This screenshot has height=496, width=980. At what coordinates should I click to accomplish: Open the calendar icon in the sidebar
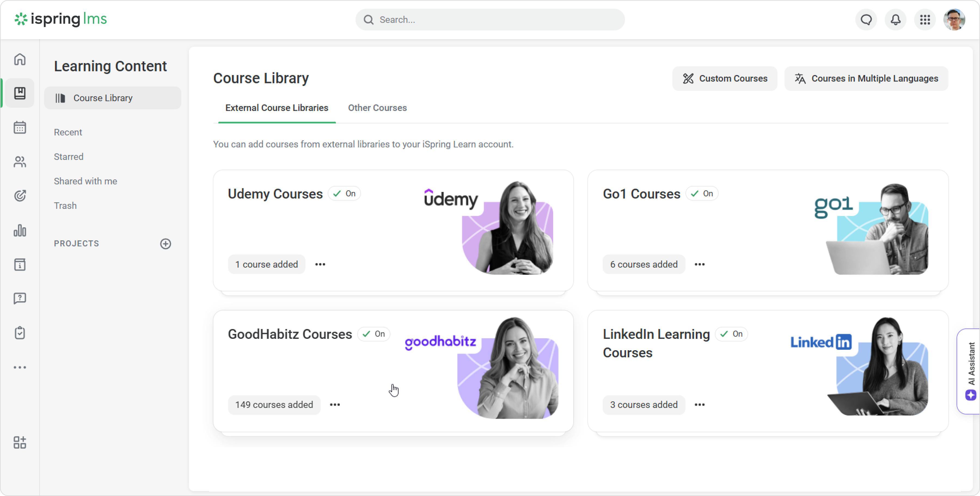(x=20, y=127)
